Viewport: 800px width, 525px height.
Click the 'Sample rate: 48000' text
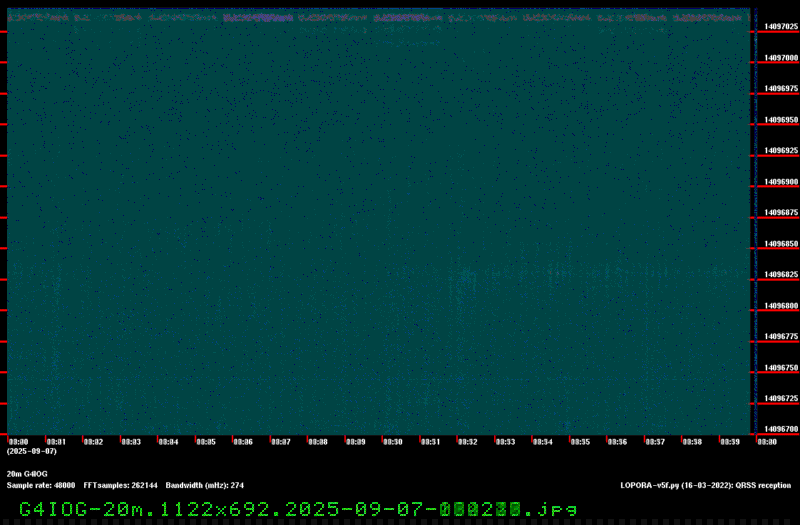pyautogui.click(x=41, y=485)
